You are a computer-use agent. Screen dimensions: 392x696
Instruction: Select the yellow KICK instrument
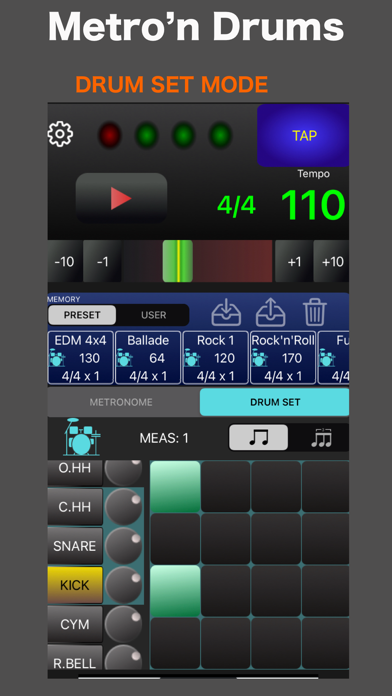[x=75, y=585]
